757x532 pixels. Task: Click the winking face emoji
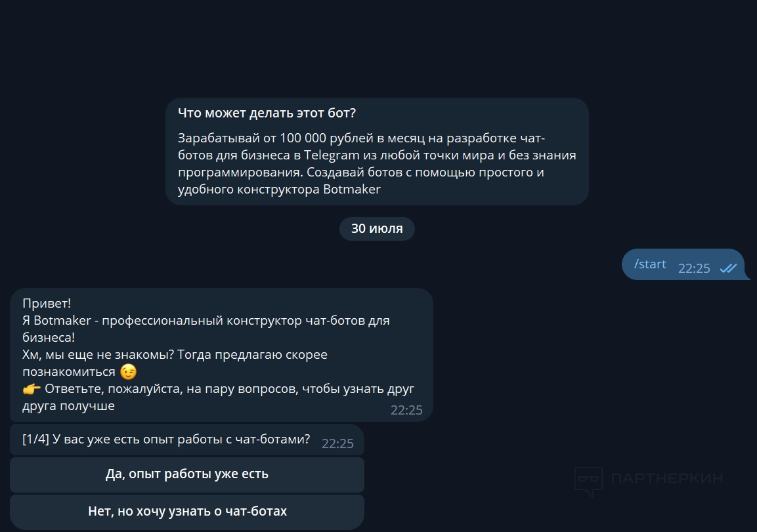click(x=129, y=372)
